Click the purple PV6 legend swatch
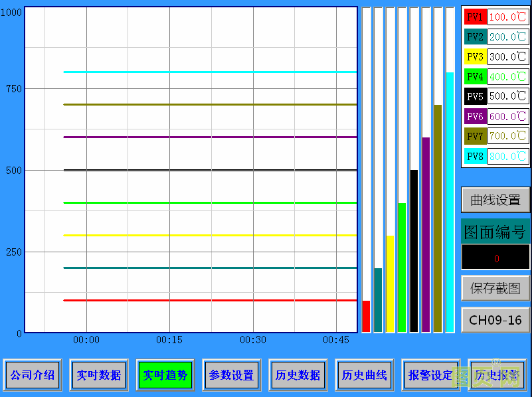Image resolution: width=532 pixels, height=397 pixels. (475, 117)
